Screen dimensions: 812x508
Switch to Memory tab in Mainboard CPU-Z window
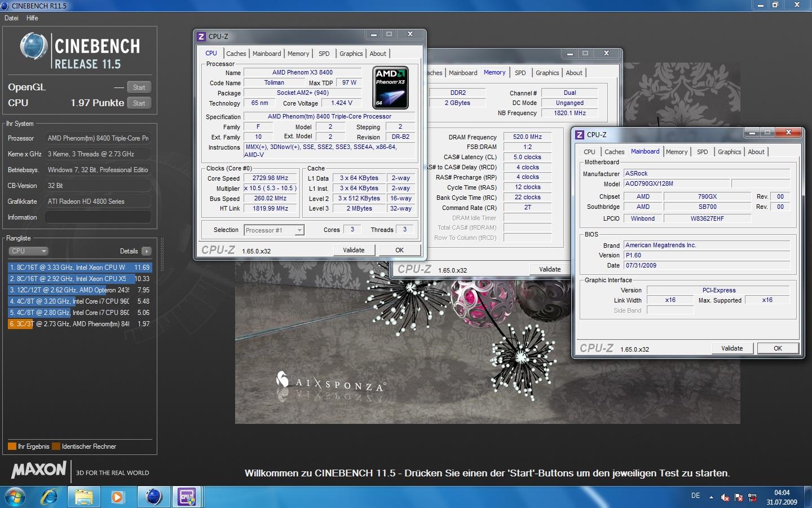coord(677,152)
